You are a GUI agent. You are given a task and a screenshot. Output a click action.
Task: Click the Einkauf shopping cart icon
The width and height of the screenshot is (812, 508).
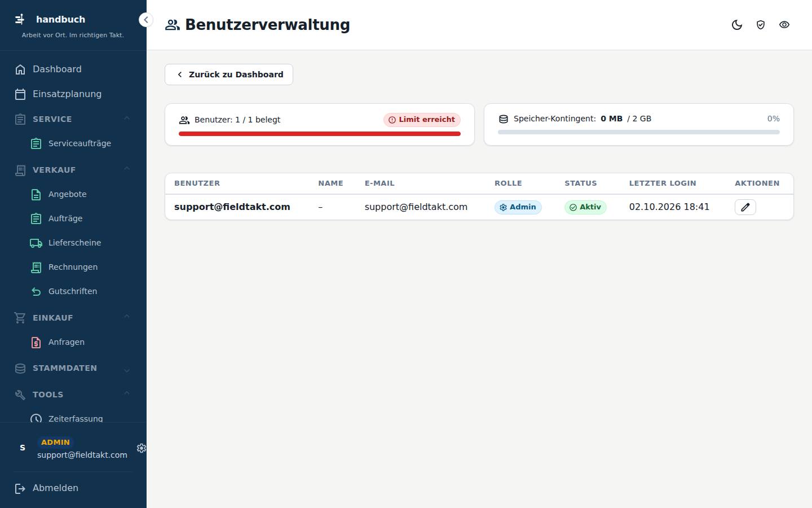tap(20, 318)
